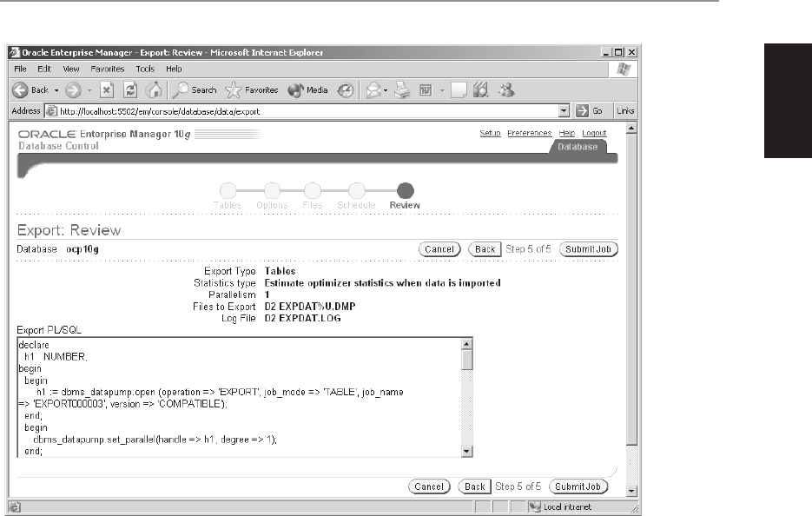
Task: Click the PL/SQL box scrollbar thumb
Action: pos(466,360)
